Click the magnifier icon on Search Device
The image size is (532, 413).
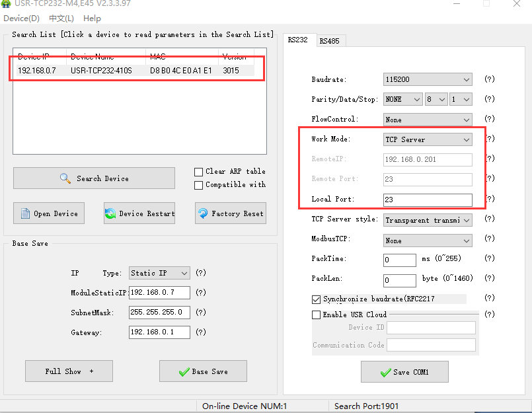click(x=65, y=178)
